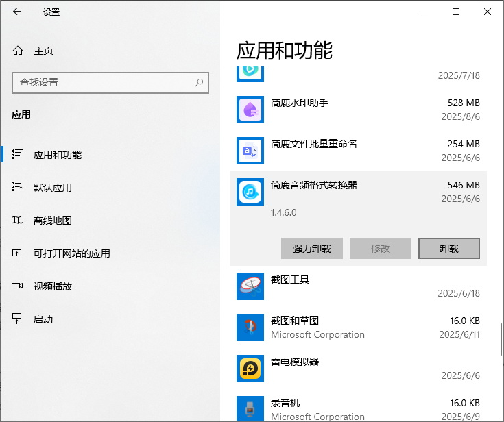504x422 pixels.
Task: Close the 设置 window
Action: (x=488, y=12)
